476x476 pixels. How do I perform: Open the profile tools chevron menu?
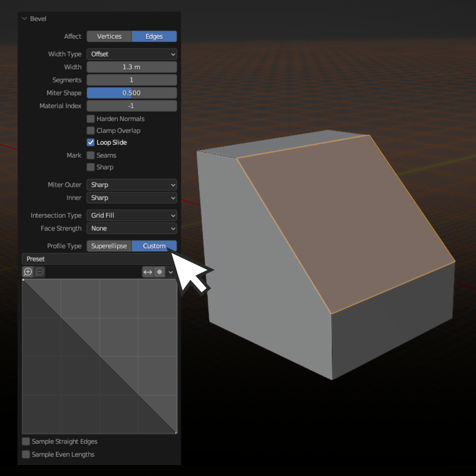pos(171,272)
